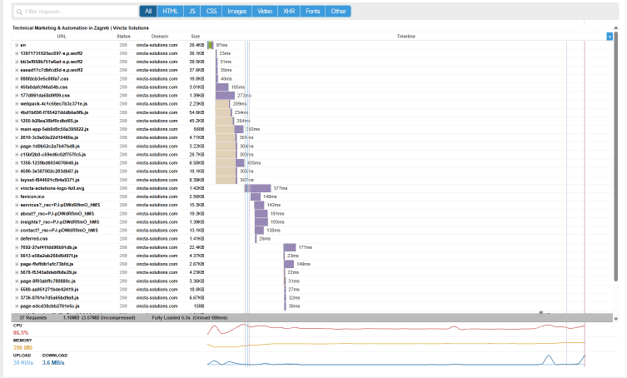Viewport: 627px width, 378px height.
Task: Switch to the HTML filter tab
Action: (x=170, y=11)
